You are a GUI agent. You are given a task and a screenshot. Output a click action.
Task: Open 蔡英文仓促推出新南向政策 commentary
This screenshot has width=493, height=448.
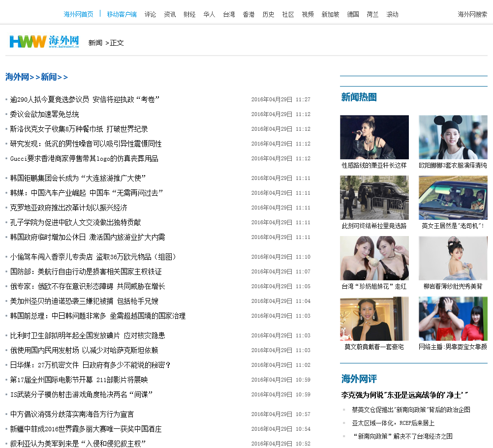coord(411,410)
